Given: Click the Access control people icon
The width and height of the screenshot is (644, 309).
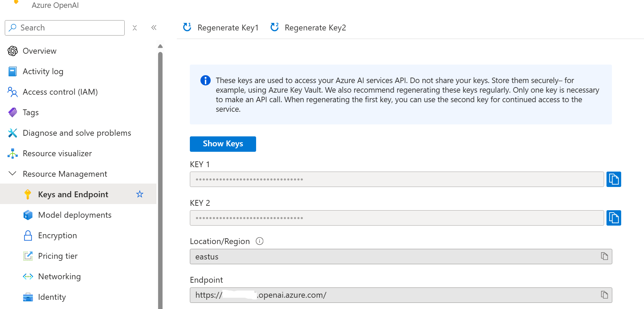Looking at the screenshot, I should click(x=13, y=92).
